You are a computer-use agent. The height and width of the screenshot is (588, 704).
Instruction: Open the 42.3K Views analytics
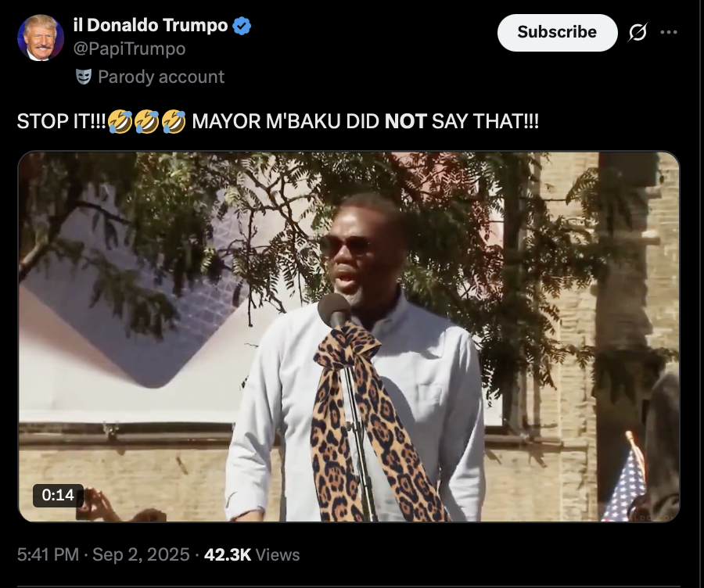point(252,555)
